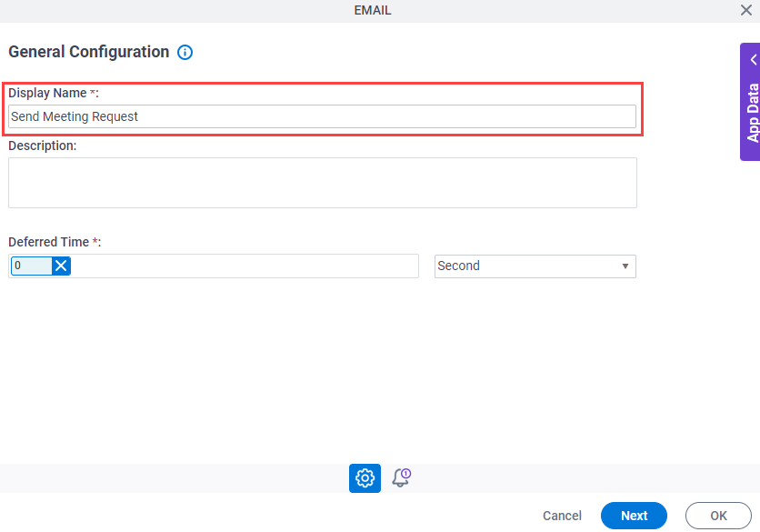The width and height of the screenshot is (760, 532).
Task: Confirm settings with the OK button
Action: [718, 516]
